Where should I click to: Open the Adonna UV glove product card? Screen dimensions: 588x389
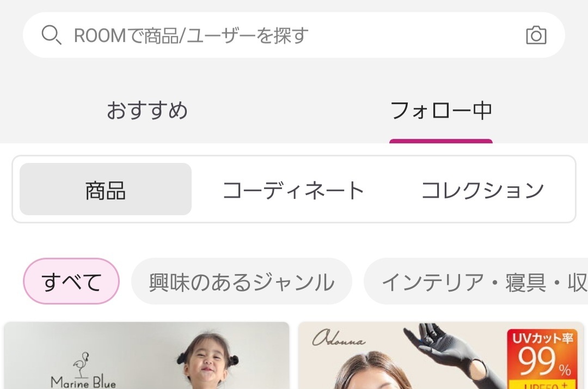tap(441, 356)
